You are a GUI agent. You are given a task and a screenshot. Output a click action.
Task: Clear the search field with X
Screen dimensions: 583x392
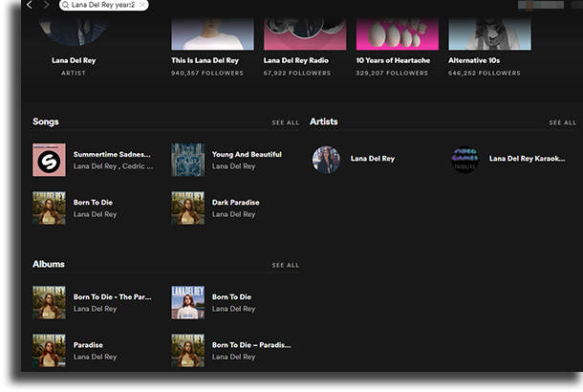pyautogui.click(x=142, y=5)
